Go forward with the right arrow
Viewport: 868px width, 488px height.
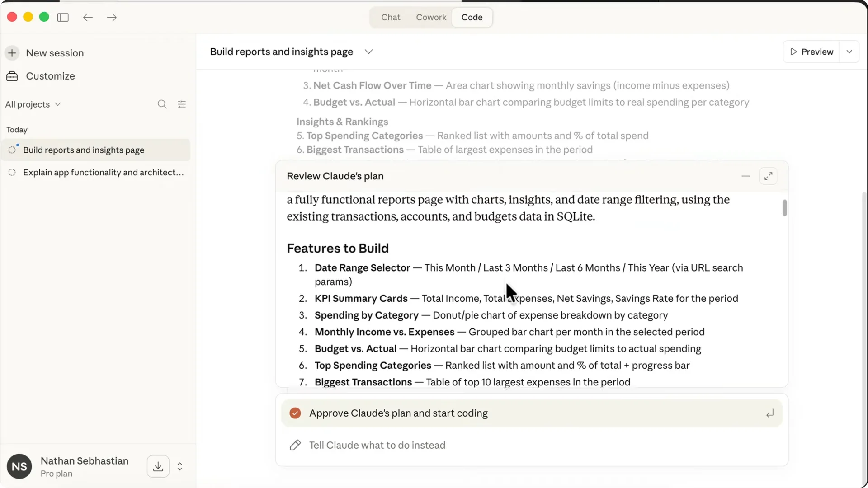112,17
